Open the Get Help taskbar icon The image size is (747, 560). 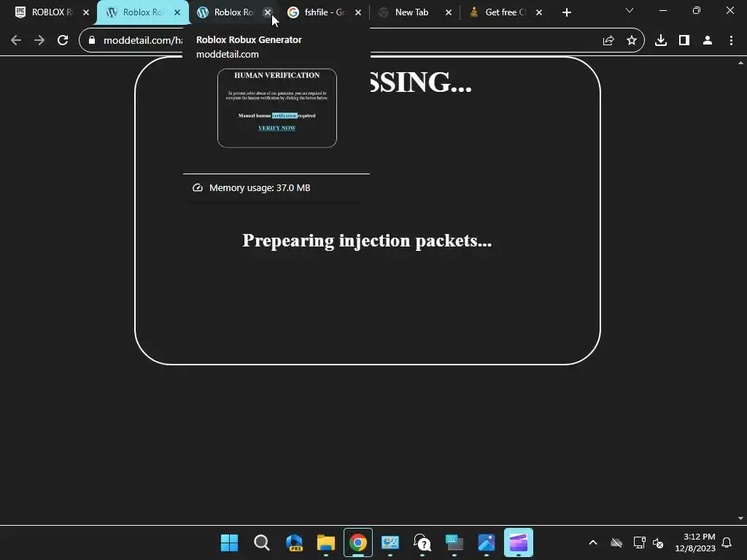422,542
